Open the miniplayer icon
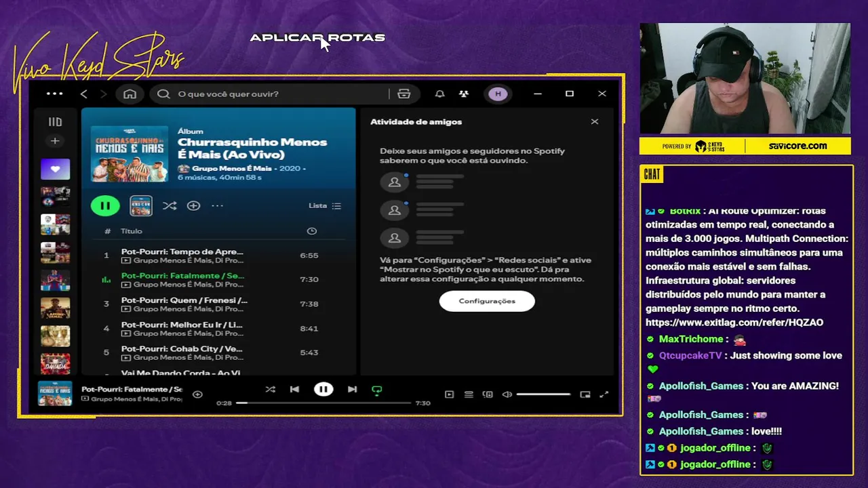The width and height of the screenshot is (868, 488). (x=585, y=394)
